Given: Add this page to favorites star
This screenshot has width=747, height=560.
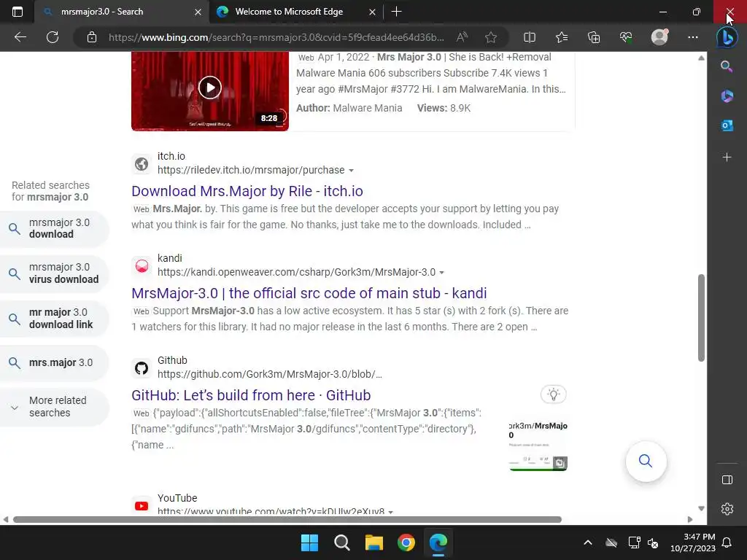Looking at the screenshot, I should point(491,37).
